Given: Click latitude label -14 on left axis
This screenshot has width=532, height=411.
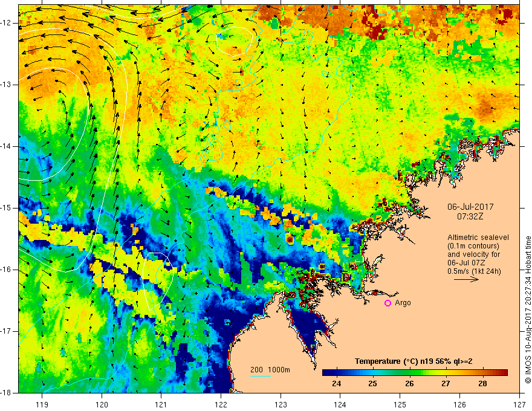Looking at the screenshot, I should click(6, 146).
